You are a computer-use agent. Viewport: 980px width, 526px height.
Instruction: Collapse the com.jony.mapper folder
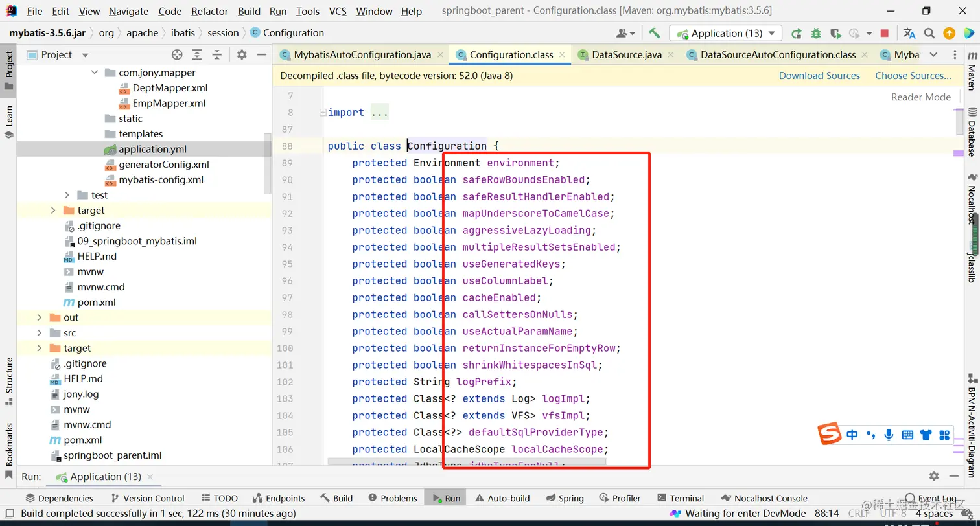pyautogui.click(x=95, y=73)
